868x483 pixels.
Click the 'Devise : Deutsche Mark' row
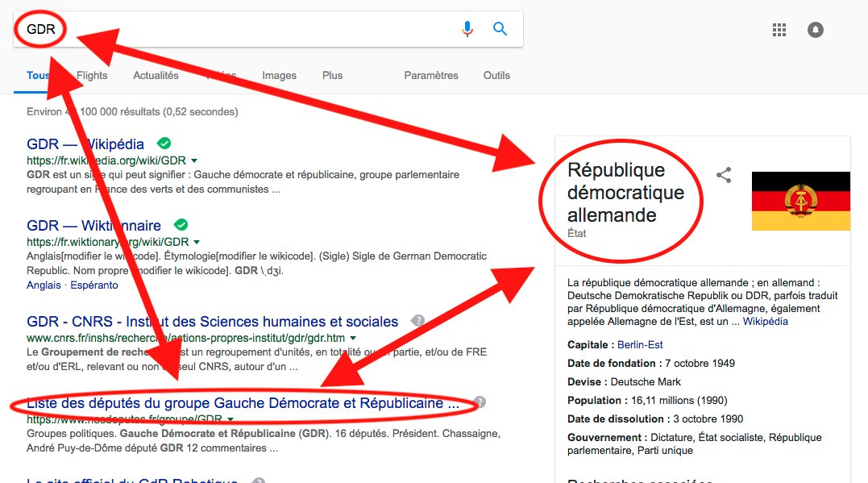624,381
